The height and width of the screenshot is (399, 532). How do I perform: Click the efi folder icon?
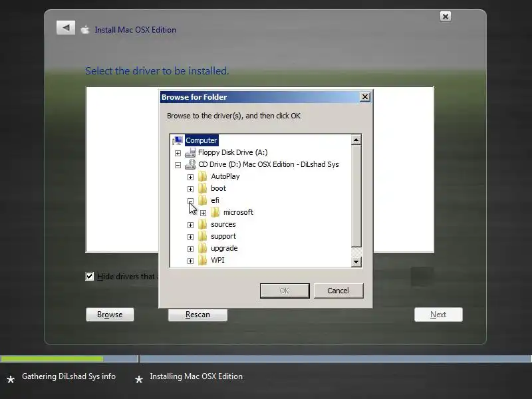(x=203, y=200)
